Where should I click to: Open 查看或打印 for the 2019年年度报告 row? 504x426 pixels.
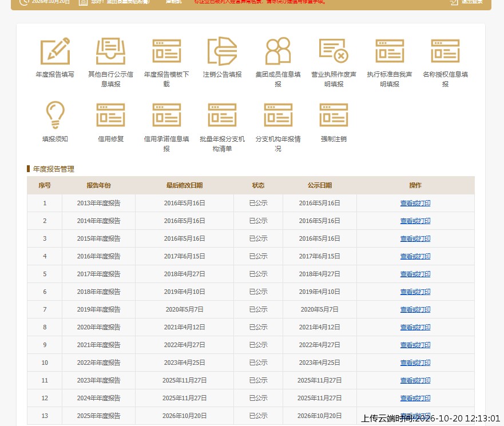click(x=415, y=309)
